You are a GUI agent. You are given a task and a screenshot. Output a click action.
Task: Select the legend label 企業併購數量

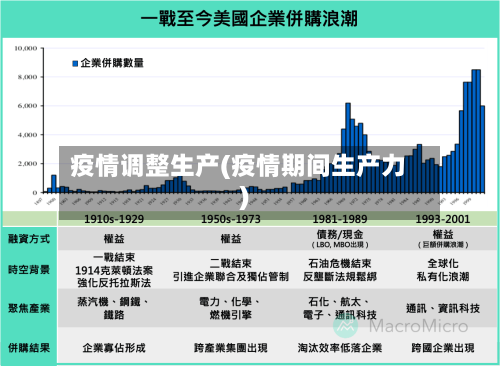click(112, 63)
